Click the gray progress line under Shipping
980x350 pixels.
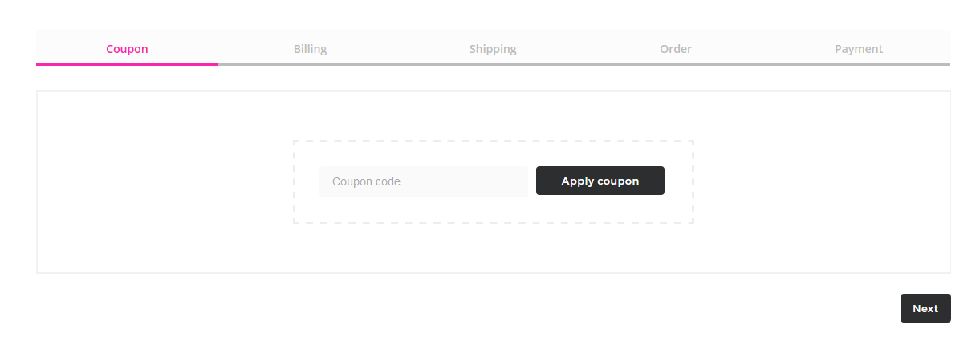pos(493,64)
